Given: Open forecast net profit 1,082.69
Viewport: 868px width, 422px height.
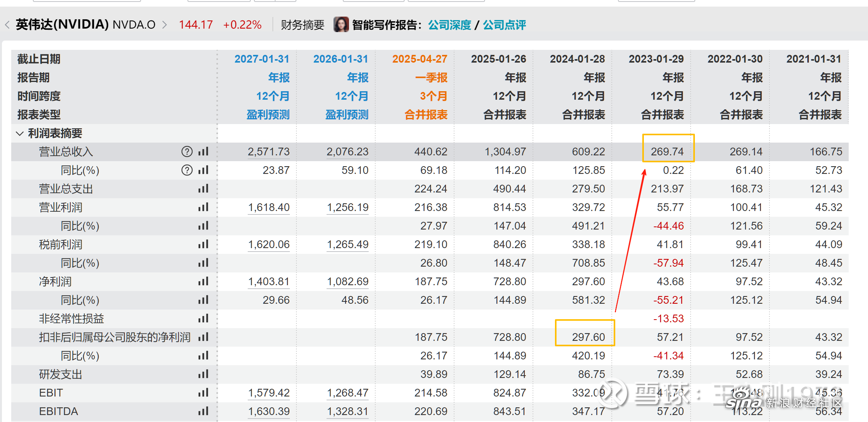Looking at the screenshot, I should 347,281.
